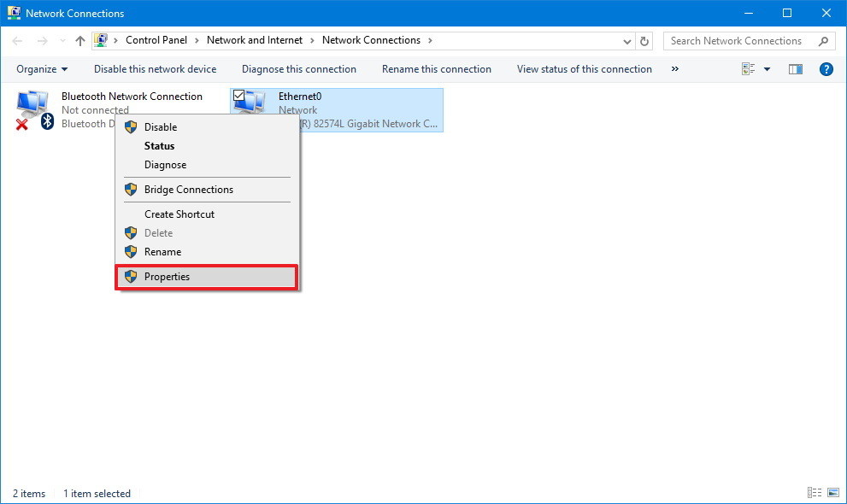Click the Help question mark icon

click(x=826, y=69)
